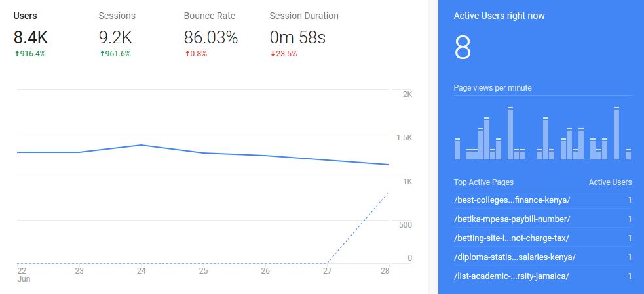Click red down arrow beside 23.5%
644x294 pixels.
point(271,54)
